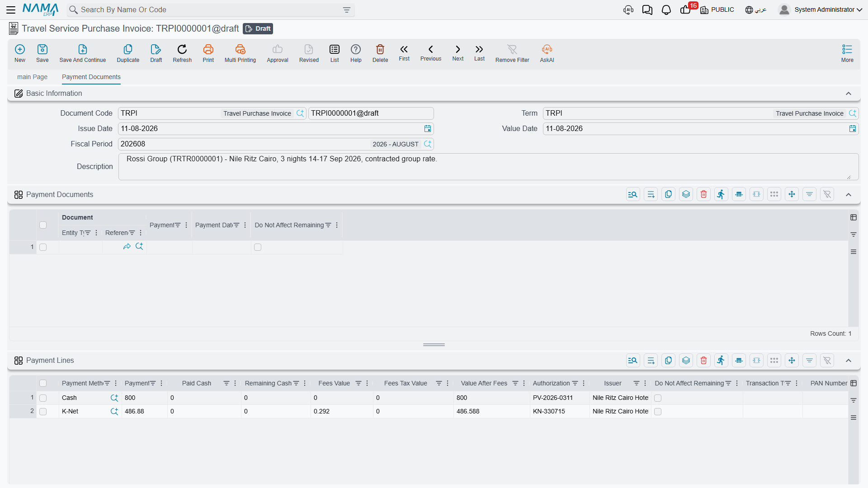868x488 pixels.
Task: Click the PV-2026-0311 authorization cell
Action: (x=560, y=398)
